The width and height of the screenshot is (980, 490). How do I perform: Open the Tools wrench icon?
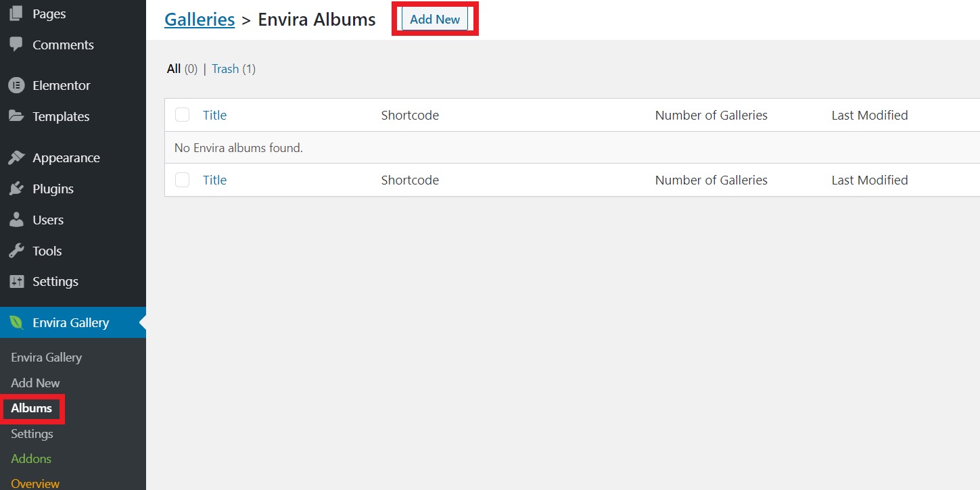pos(16,251)
